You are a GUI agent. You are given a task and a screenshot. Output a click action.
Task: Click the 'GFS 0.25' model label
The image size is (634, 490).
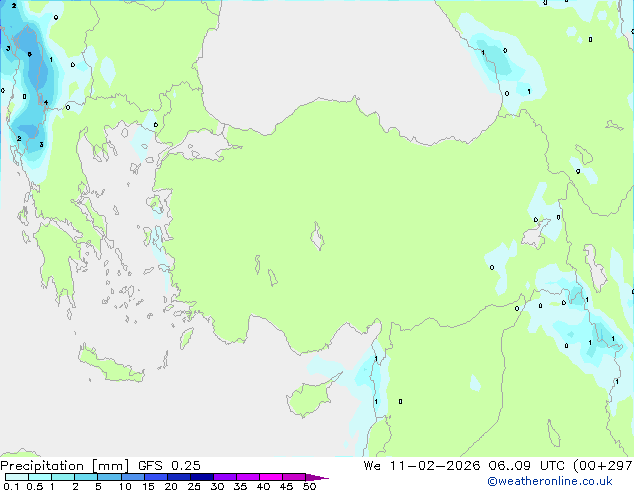point(169,466)
